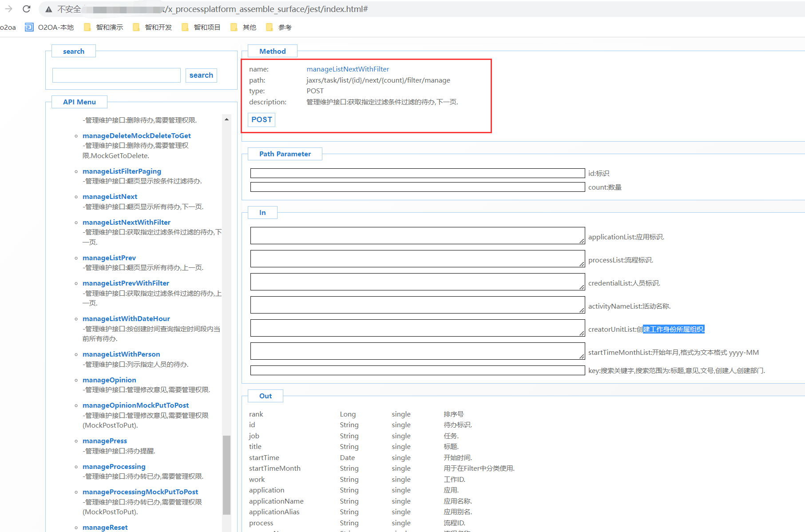
Task: Click the API menu scroll up arrow
Action: click(226, 119)
